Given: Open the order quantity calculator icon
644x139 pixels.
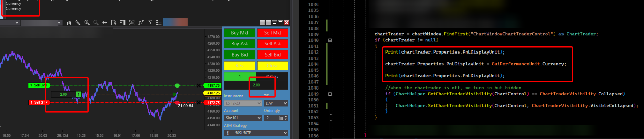Looking at the screenshot, I should point(281,118).
